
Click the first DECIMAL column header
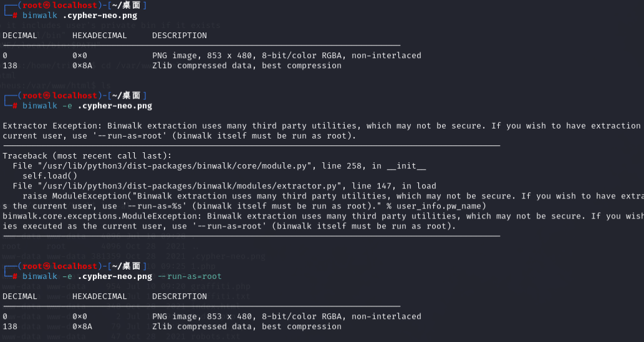(x=20, y=36)
